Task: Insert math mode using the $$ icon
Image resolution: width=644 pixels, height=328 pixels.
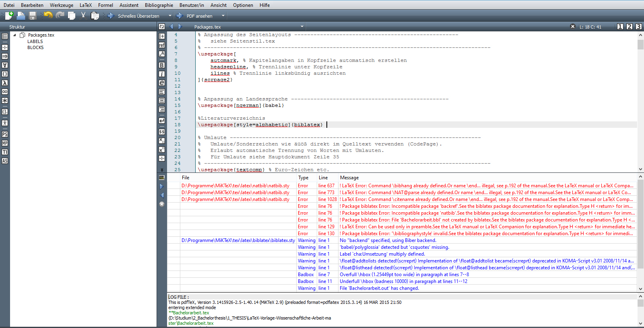Action: coord(162,132)
